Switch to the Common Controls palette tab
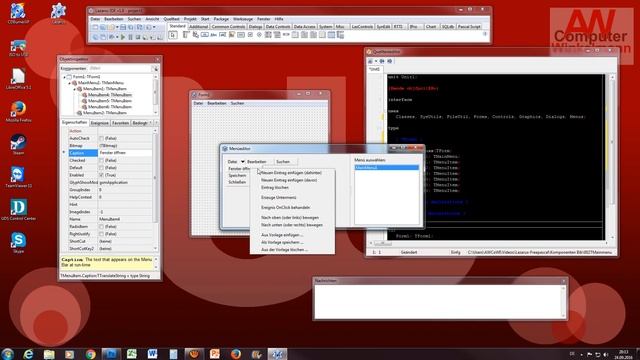The image size is (640, 360). point(228,27)
